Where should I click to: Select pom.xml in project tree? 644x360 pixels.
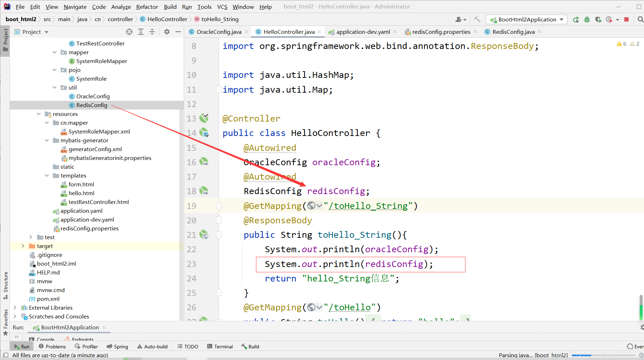pyautogui.click(x=48, y=299)
